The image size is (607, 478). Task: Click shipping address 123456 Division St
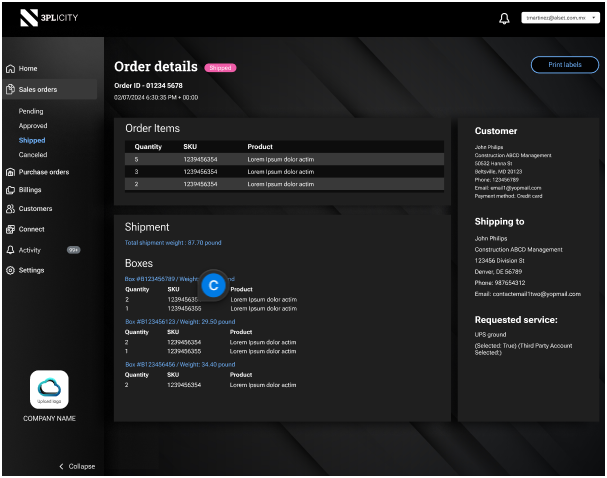[500, 261]
